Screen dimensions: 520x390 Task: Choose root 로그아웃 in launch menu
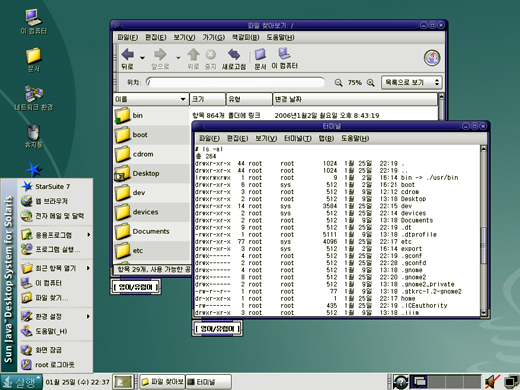click(x=56, y=365)
